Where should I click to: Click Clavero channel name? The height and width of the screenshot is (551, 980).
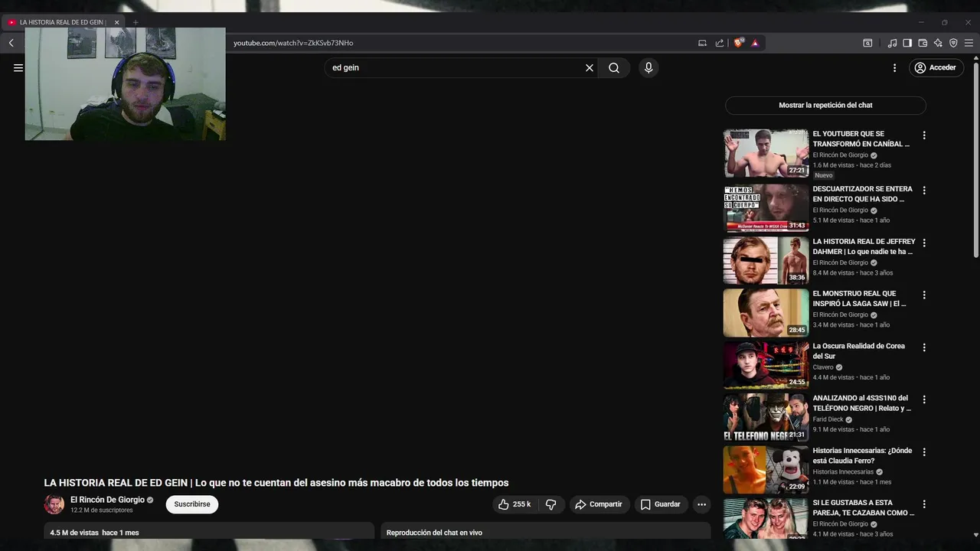823,367
